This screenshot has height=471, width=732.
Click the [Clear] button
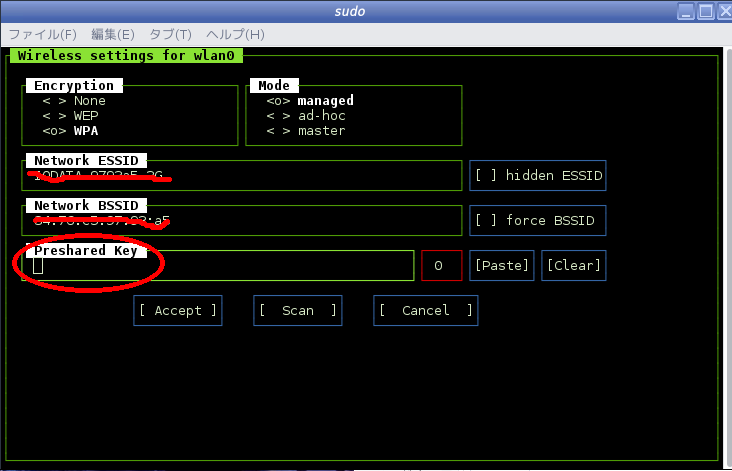pyautogui.click(x=574, y=266)
